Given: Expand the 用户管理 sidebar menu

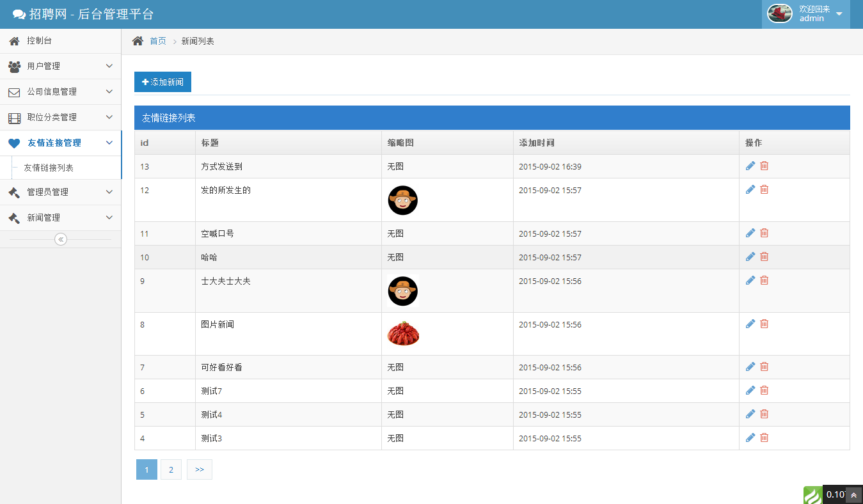Looking at the screenshot, I should click(x=60, y=66).
